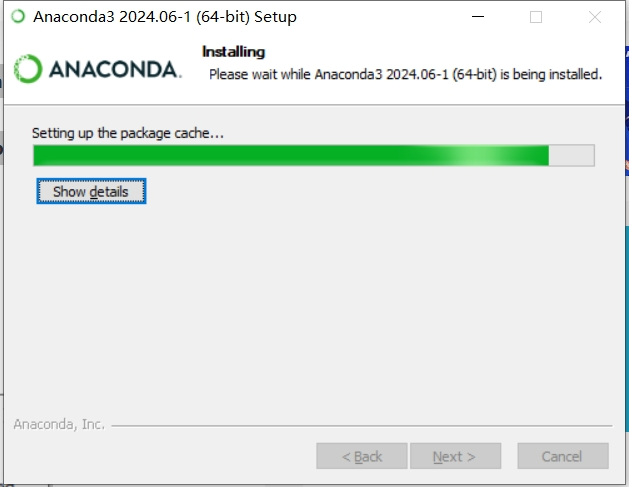Click the disabled Back button
Screen dimensions: 629x487
(362, 456)
